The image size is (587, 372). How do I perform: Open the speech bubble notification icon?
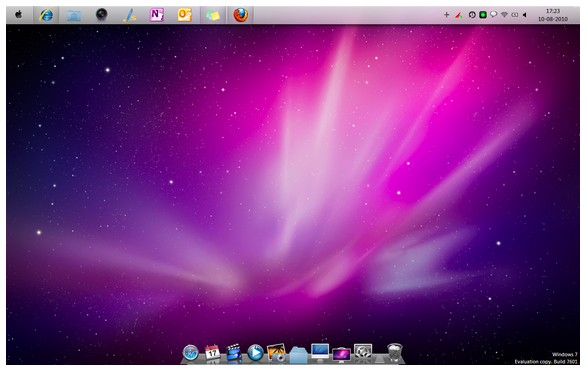coord(494,15)
